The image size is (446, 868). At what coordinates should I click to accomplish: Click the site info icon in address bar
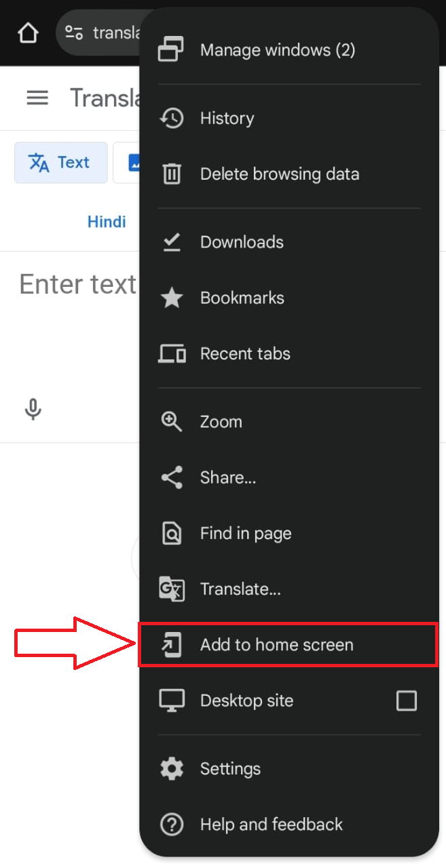pos(74,33)
